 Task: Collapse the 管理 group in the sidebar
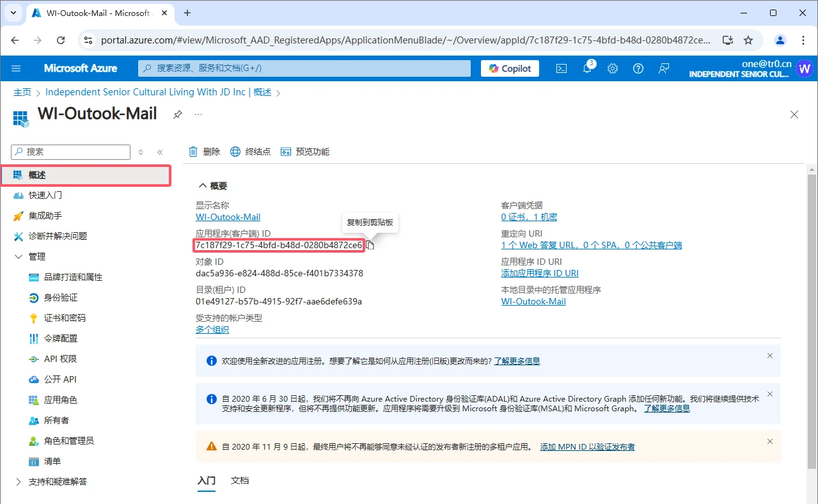(18, 256)
